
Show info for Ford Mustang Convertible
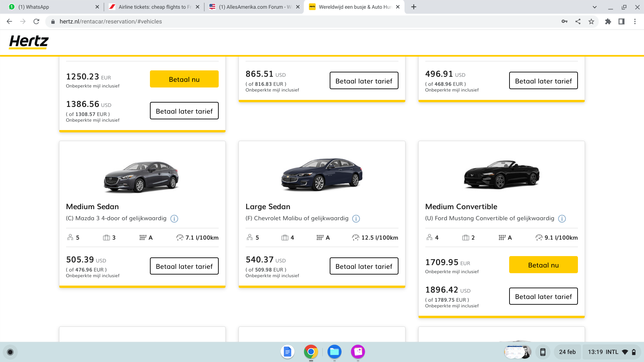coord(562,219)
